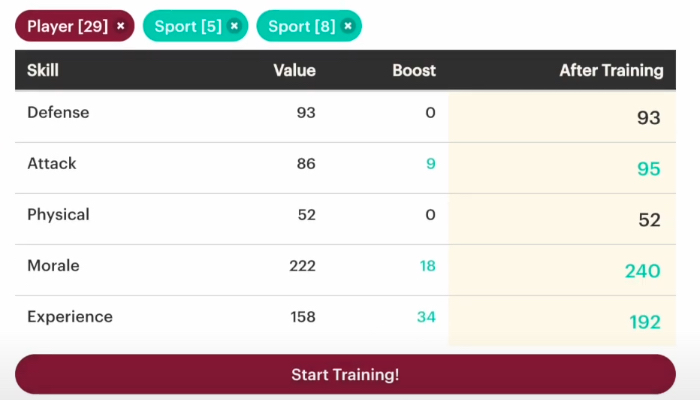Select the Morale skill row
Screen dimensions: 700x400
click(x=345, y=270)
